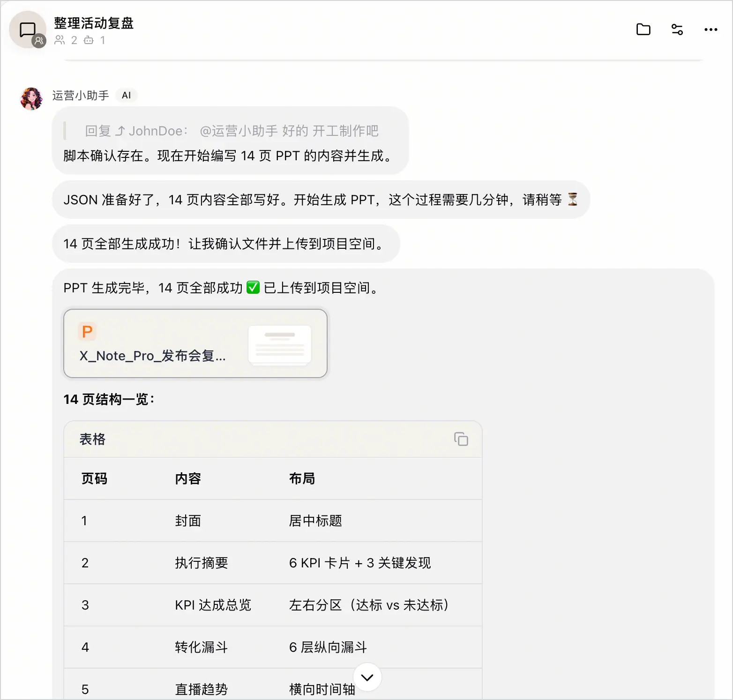Open chat settings sliders icon

pos(677,30)
